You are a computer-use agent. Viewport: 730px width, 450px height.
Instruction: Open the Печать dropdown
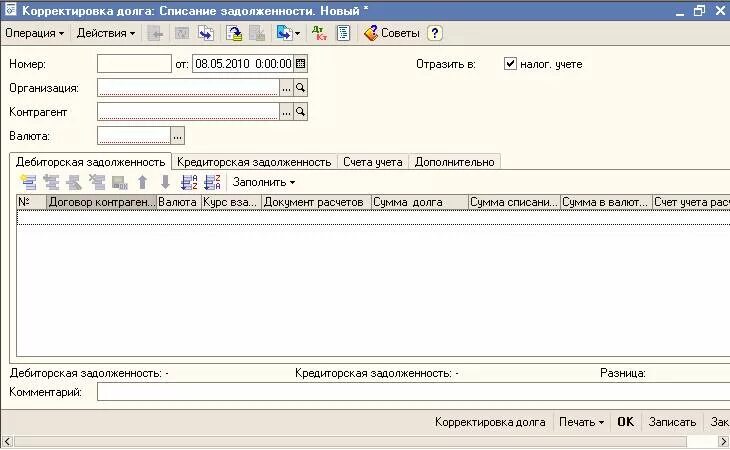coord(581,422)
